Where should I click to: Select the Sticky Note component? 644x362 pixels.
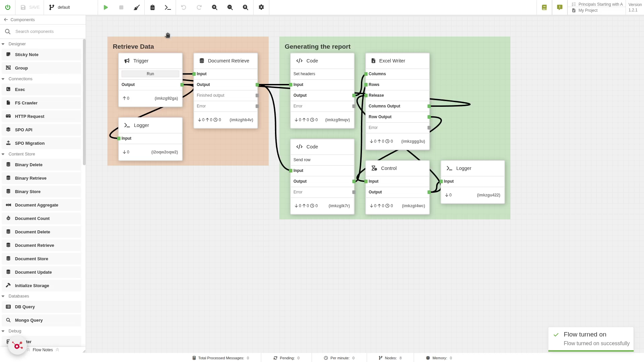41,55
